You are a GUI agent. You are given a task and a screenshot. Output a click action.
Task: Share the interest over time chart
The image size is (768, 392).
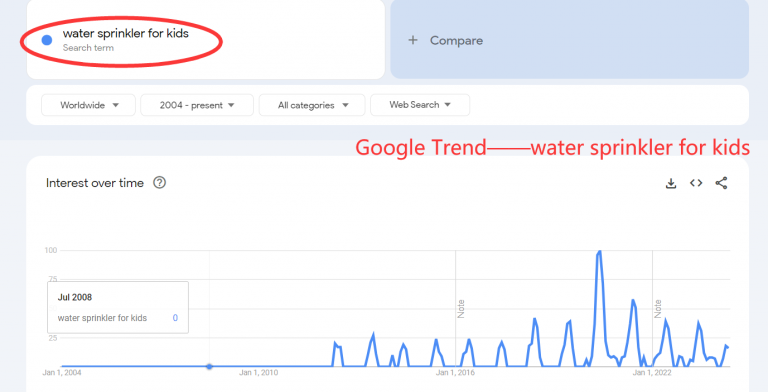(721, 183)
